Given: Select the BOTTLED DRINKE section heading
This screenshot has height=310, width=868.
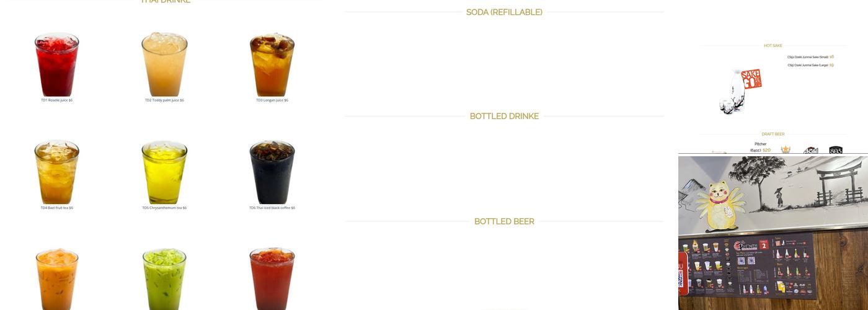Looking at the screenshot, I should (504, 116).
